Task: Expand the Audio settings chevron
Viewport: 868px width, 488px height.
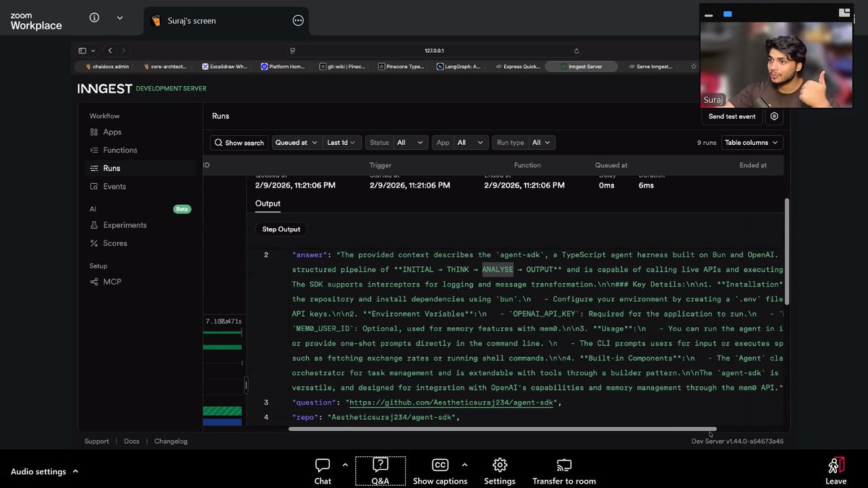Action: (x=75, y=471)
